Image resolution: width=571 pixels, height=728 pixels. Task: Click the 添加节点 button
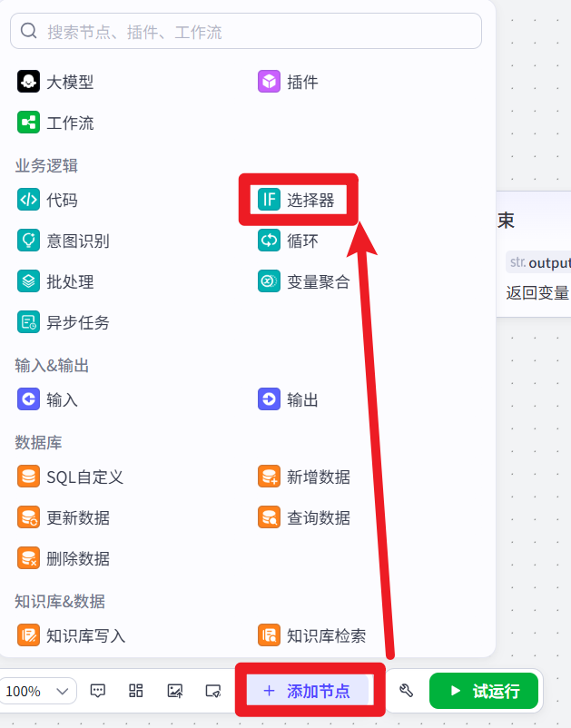click(x=307, y=691)
